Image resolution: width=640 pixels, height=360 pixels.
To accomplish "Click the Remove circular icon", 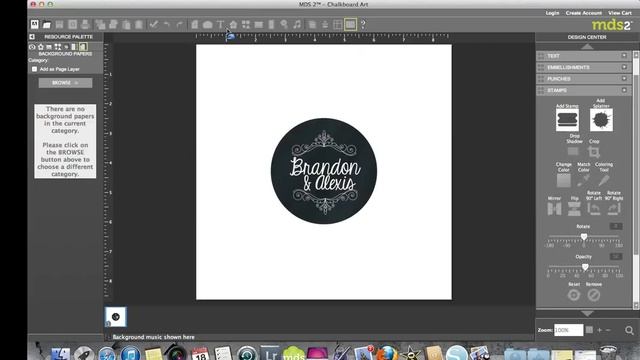I will click(x=593, y=295).
